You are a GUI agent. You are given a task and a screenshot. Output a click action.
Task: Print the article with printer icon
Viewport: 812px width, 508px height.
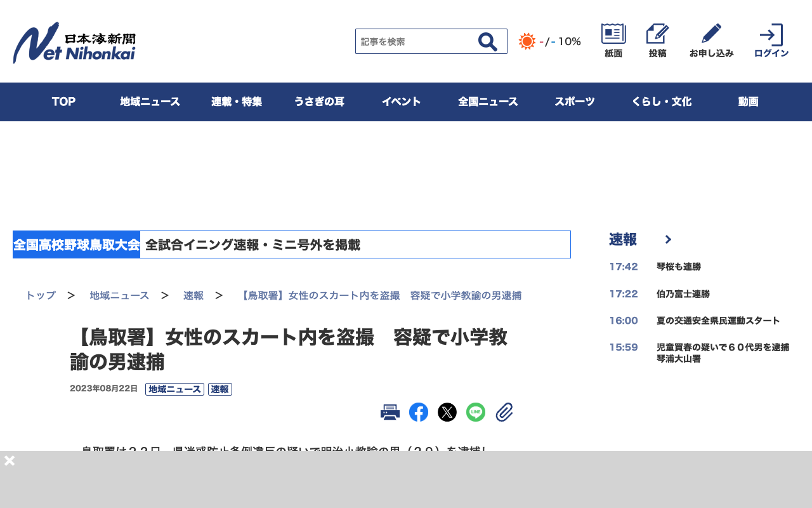click(390, 412)
